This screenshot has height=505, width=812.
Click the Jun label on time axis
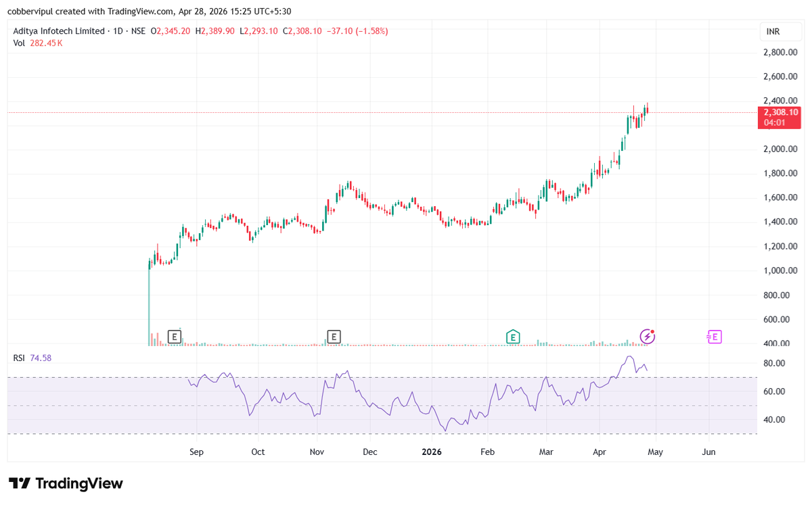click(708, 452)
